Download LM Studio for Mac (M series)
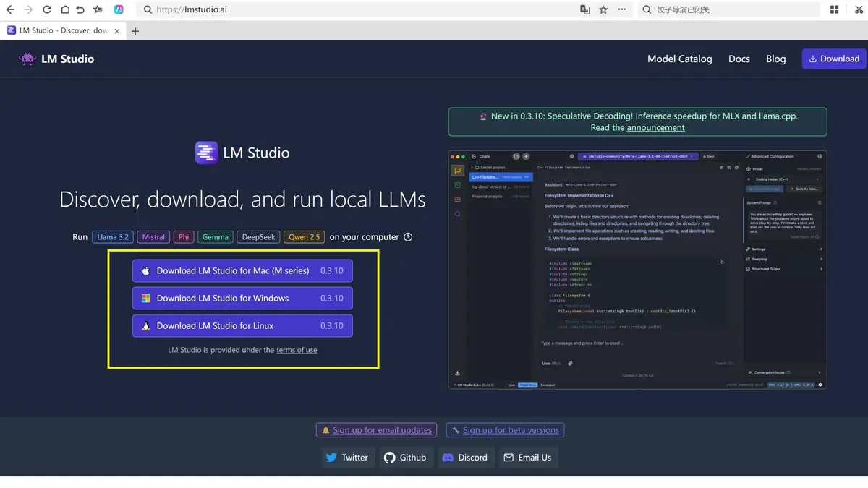Screen dimensions: 868x488 click(x=242, y=271)
